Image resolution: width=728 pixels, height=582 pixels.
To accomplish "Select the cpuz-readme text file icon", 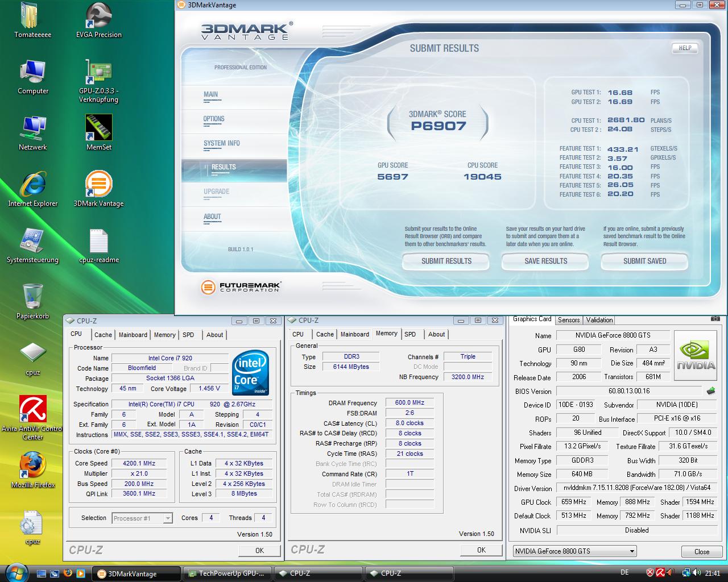I will (x=98, y=246).
